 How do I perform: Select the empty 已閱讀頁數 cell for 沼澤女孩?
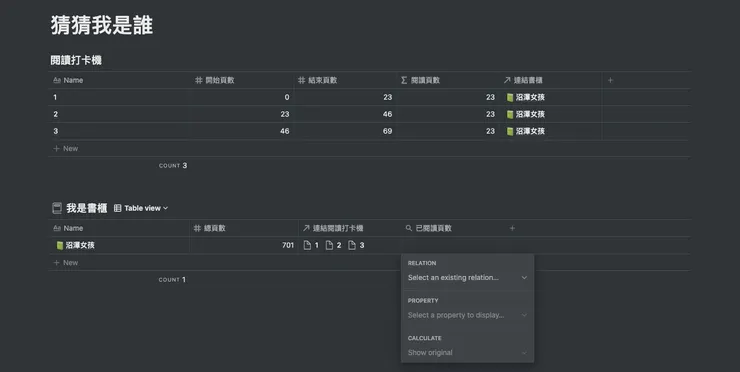452,245
